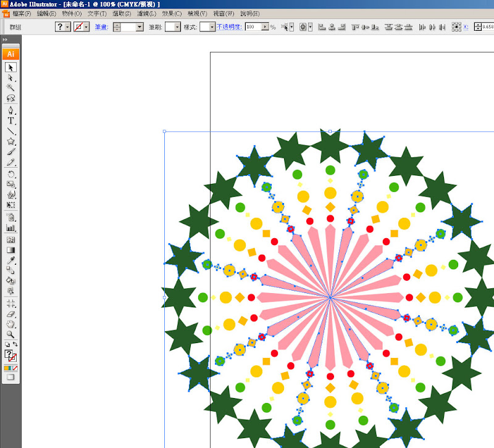Click Default Fill and Stroke icon
494x448 pixels.
7,344
